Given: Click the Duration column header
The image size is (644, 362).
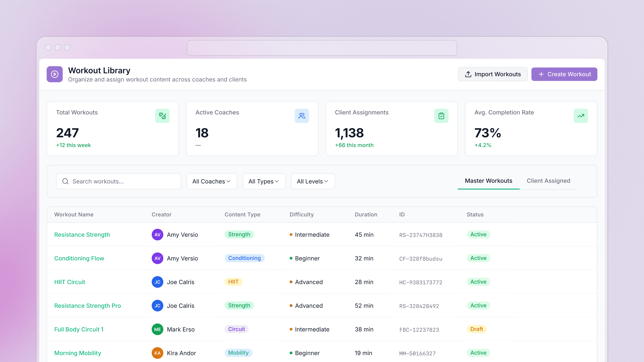Looking at the screenshot, I should point(366,215).
